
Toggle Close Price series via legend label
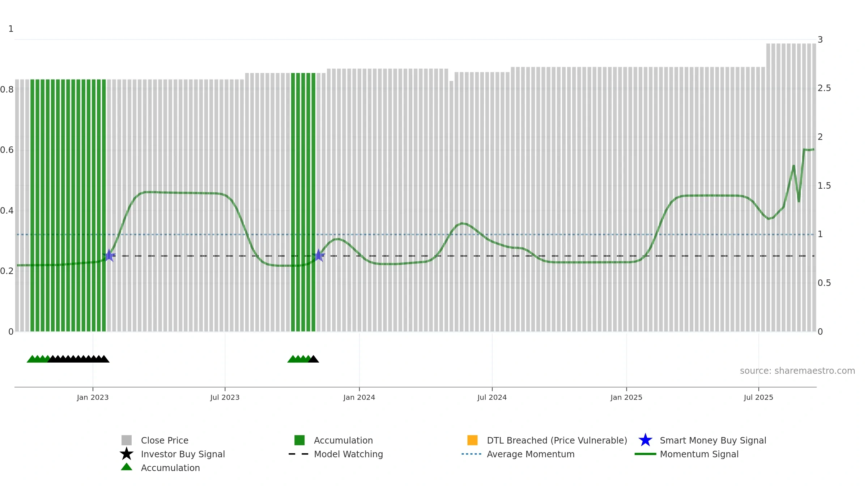(165, 440)
